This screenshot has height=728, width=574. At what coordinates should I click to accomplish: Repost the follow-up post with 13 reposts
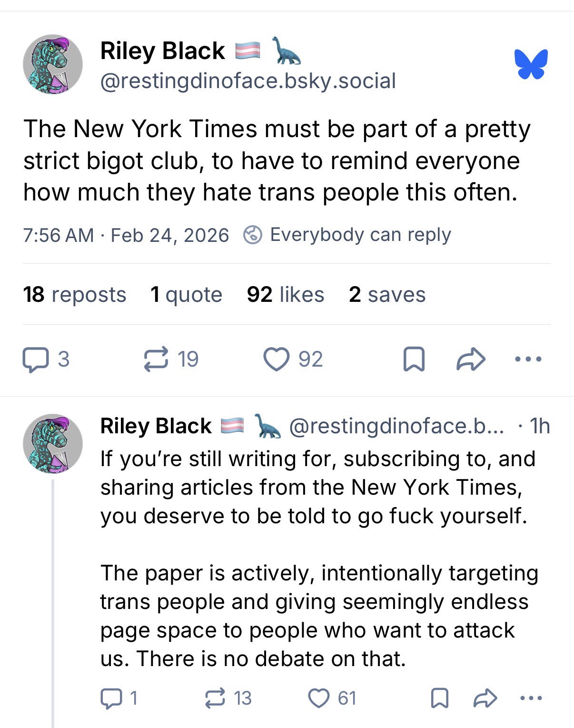pos(216,698)
